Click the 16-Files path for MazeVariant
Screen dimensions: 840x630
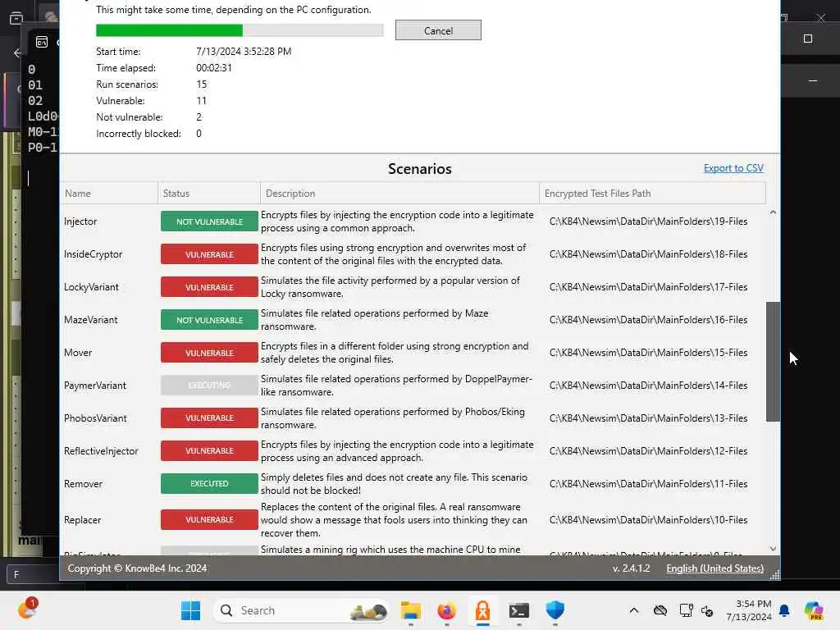pyautogui.click(x=648, y=320)
